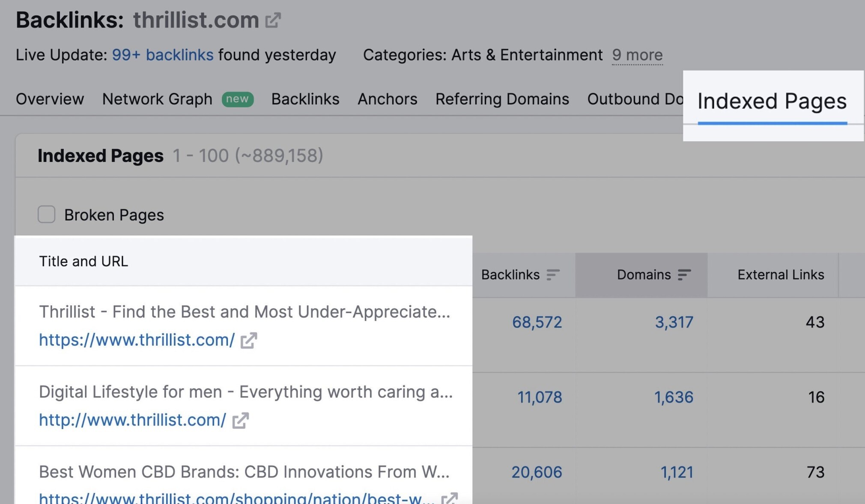Go to the Backlinks tab

click(x=305, y=99)
